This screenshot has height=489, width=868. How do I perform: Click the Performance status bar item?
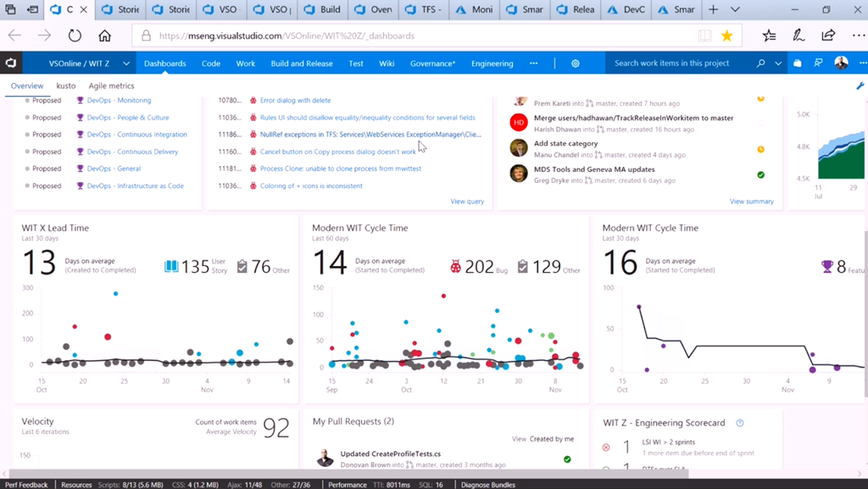pyautogui.click(x=347, y=485)
